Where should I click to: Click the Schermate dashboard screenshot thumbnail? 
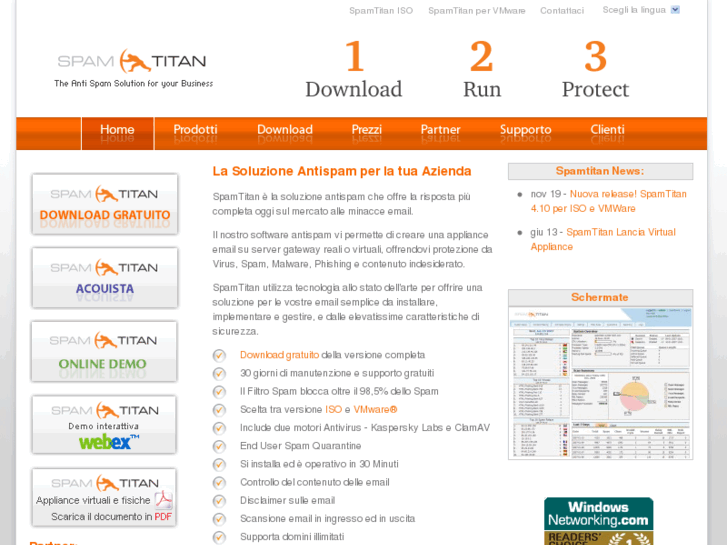click(x=600, y=383)
